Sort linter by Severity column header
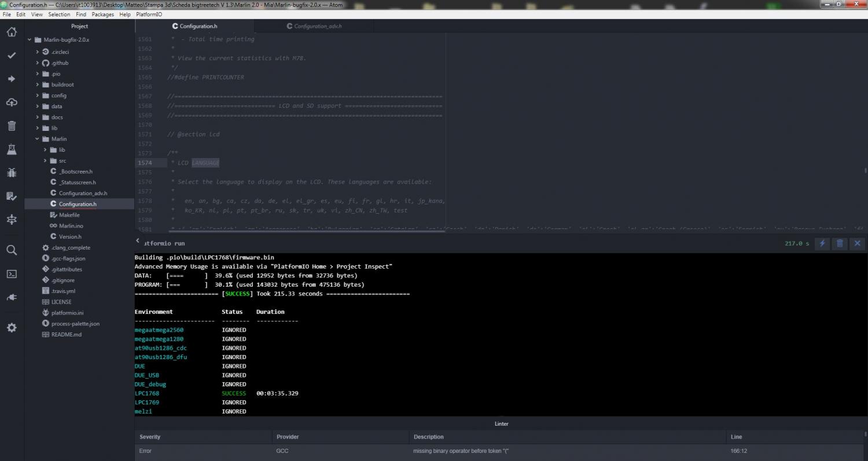The height and width of the screenshot is (461, 868). (x=150, y=437)
